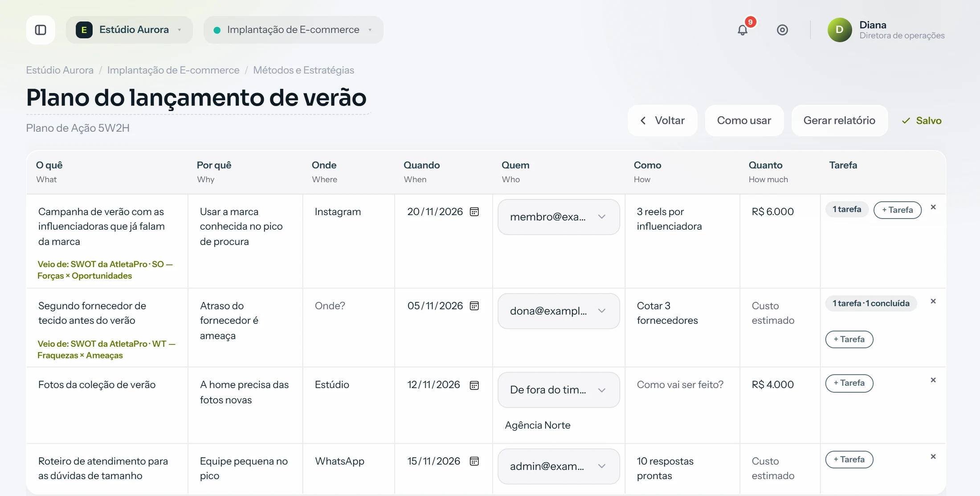980x496 pixels.
Task: Go to Estúdio Aurora breadcrumb
Action: [60, 70]
